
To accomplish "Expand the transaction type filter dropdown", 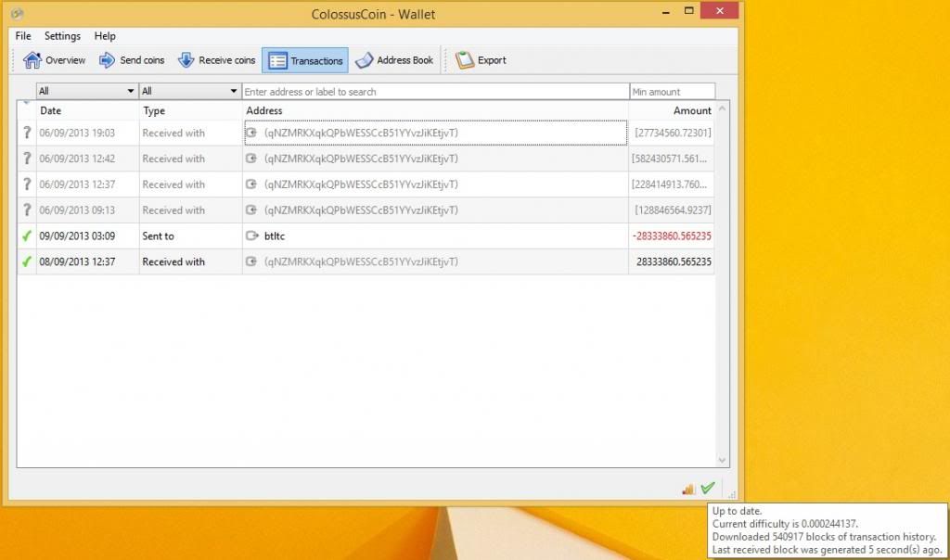I will (x=189, y=92).
